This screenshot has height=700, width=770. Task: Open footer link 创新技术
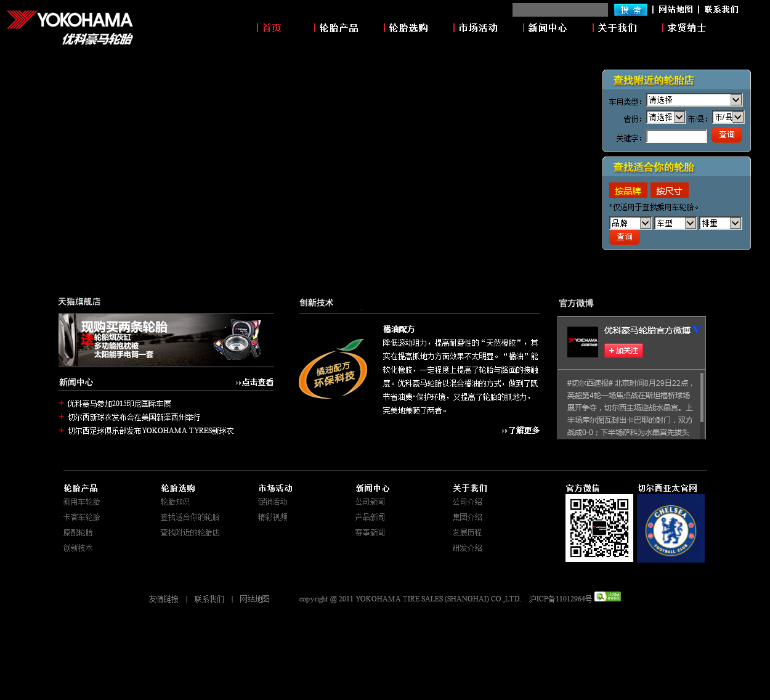(x=78, y=548)
